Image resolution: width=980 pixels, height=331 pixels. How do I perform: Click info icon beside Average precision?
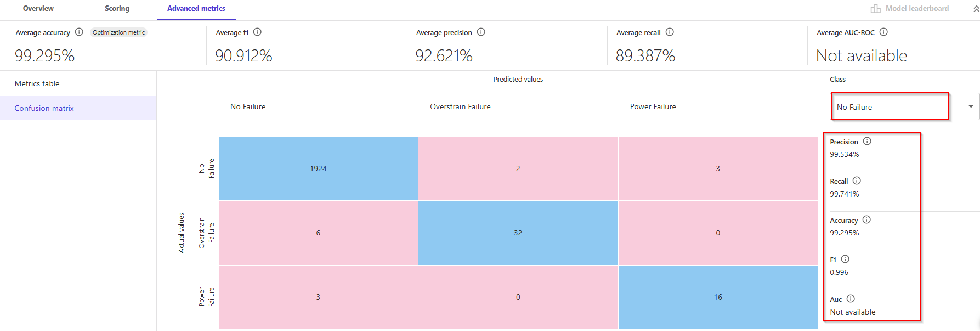pyautogui.click(x=481, y=32)
